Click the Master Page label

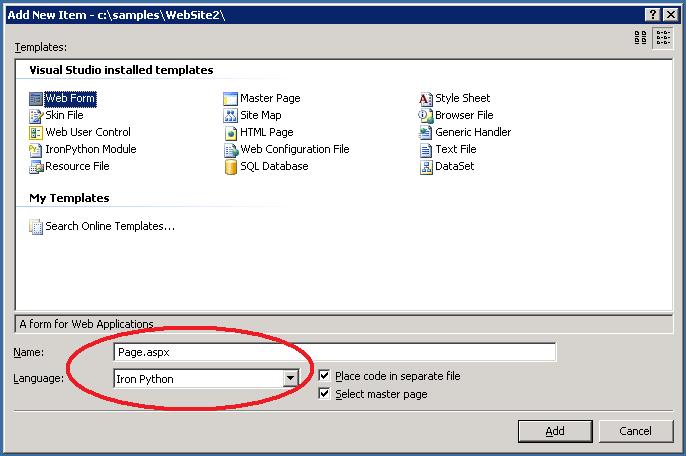pyautogui.click(x=270, y=98)
